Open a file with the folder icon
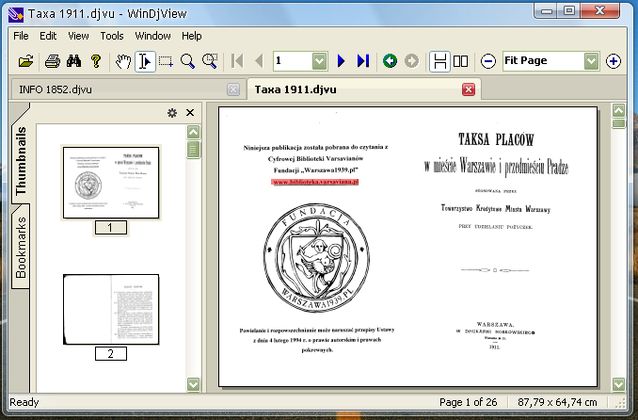Viewport: 638px width, 420px height. click(x=26, y=61)
